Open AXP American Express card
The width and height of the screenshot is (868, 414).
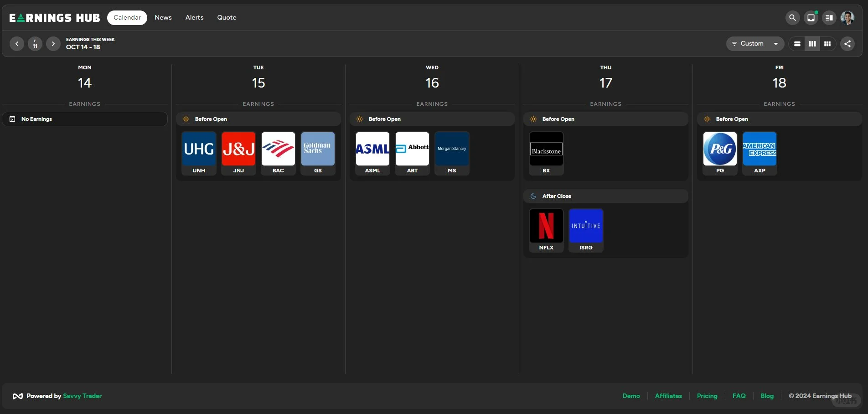tap(759, 153)
